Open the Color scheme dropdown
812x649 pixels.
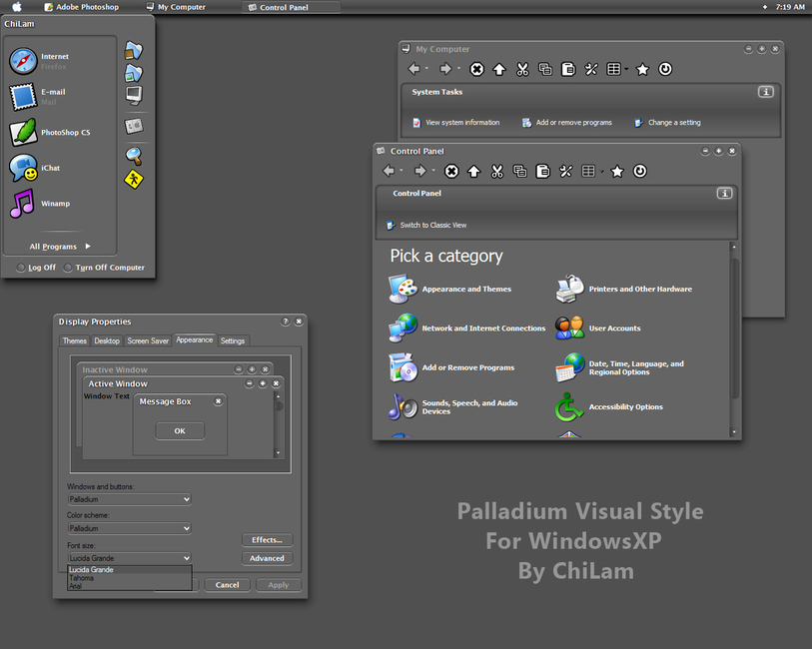[x=130, y=528]
